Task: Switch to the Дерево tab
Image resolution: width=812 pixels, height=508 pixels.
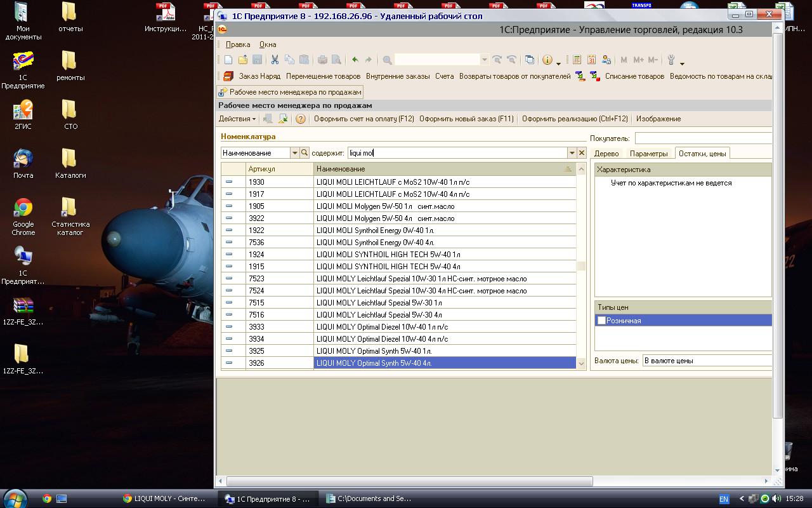Action: tap(606, 154)
